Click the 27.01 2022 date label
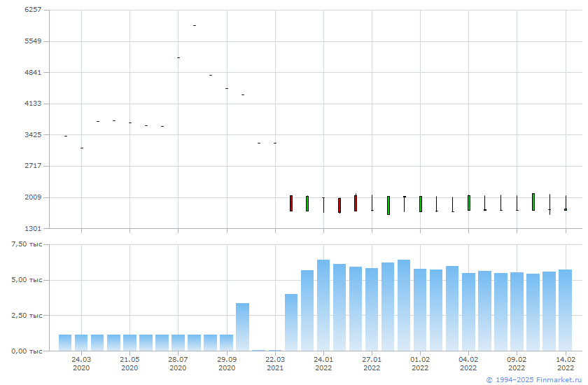The height and width of the screenshot is (385, 588). pos(372,363)
